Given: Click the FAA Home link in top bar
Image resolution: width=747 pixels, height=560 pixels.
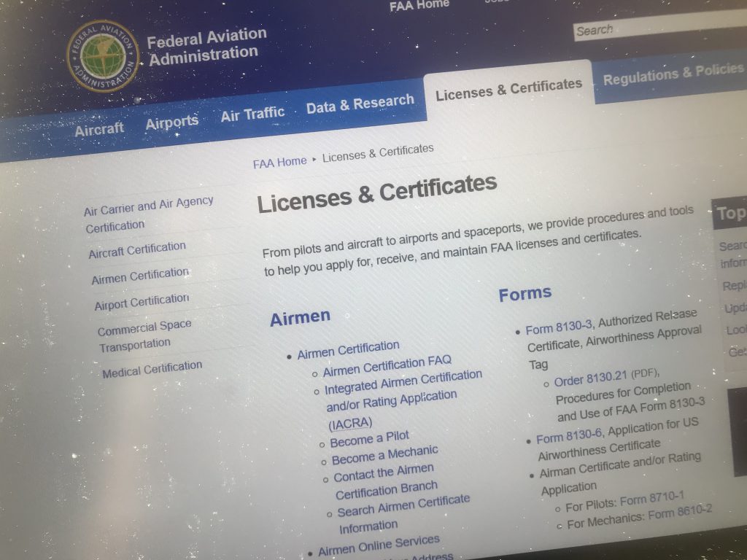Looking at the screenshot, I should 419,5.
